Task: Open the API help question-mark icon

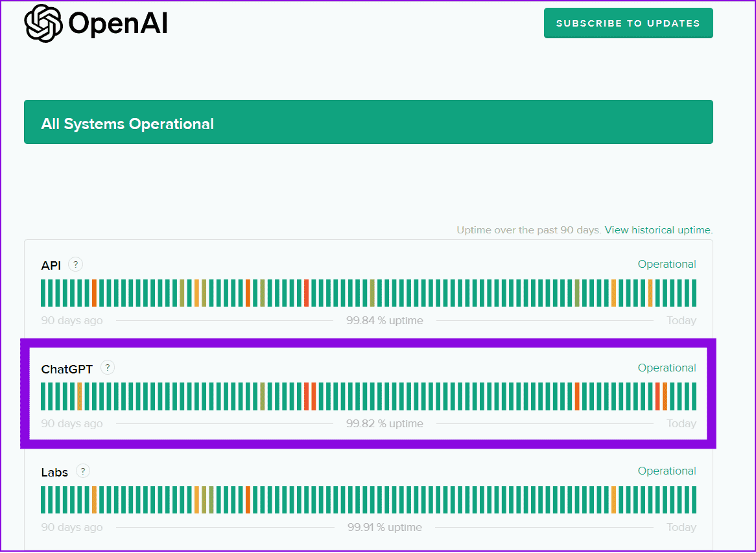Action: pos(75,265)
